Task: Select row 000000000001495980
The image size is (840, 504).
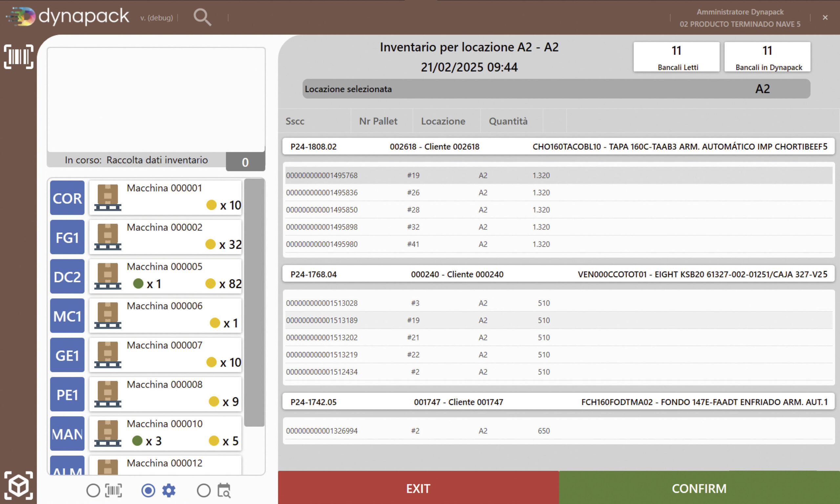Action: (x=558, y=244)
